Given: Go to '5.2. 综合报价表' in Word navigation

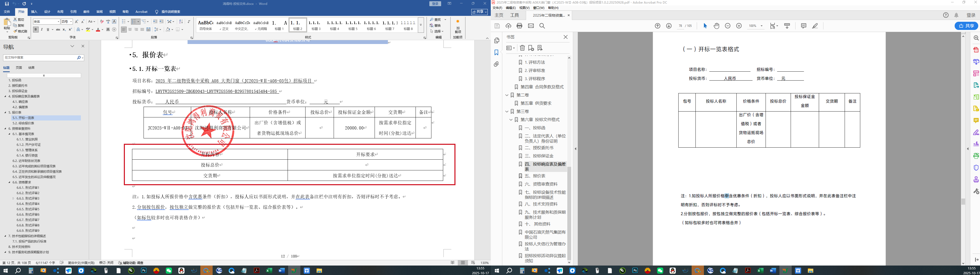Looking at the screenshot, I should [23, 123].
